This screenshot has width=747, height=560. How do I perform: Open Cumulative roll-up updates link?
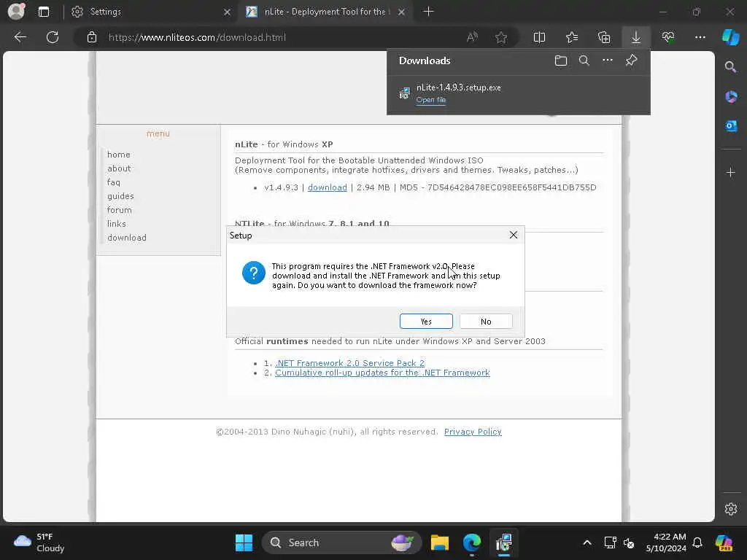(x=382, y=373)
